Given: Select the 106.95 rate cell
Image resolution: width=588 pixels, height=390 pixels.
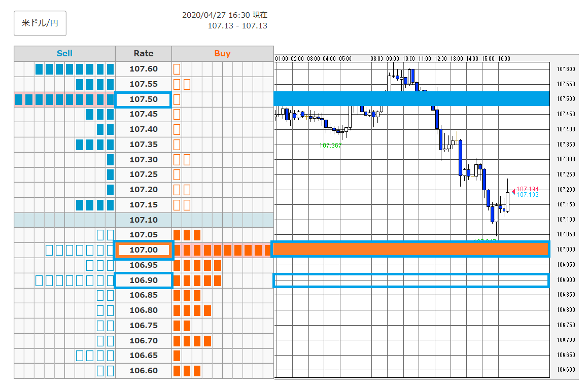Looking at the screenshot, I should tap(144, 265).
